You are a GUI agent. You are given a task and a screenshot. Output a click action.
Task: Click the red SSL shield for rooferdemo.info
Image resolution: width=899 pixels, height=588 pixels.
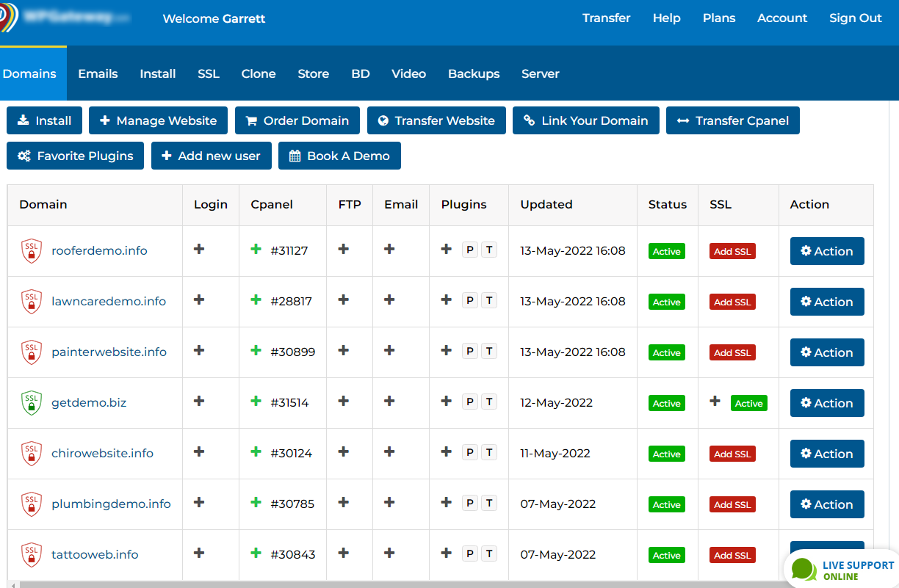tap(31, 251)
